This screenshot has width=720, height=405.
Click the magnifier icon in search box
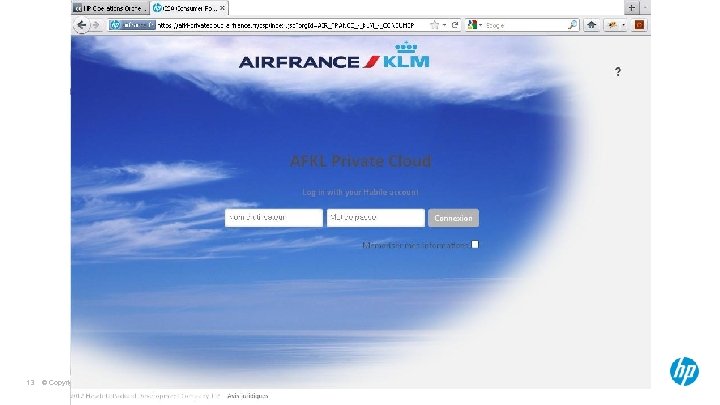(x=572, y=25)
